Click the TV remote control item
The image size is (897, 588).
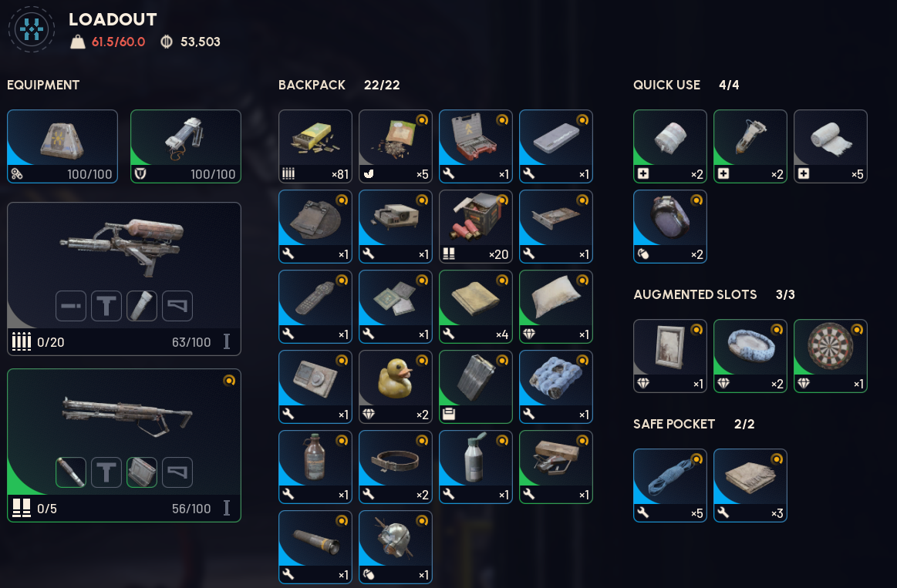[x=315, y=307]
